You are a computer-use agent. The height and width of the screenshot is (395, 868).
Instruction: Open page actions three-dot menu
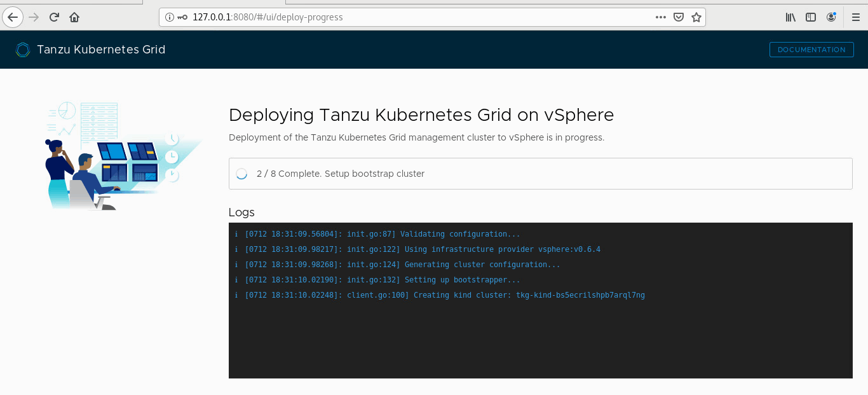(661, 17)
